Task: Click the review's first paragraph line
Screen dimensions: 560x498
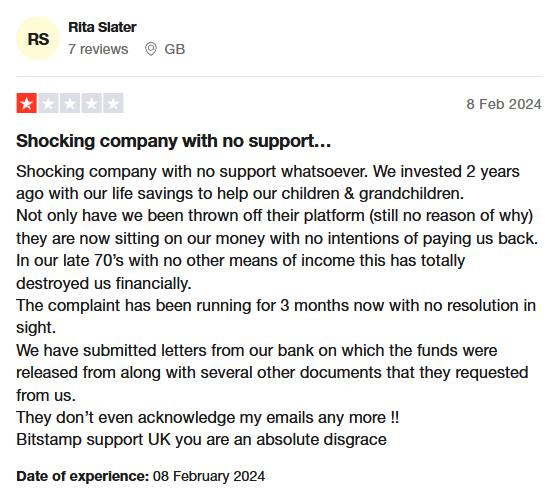Action: 268,171
